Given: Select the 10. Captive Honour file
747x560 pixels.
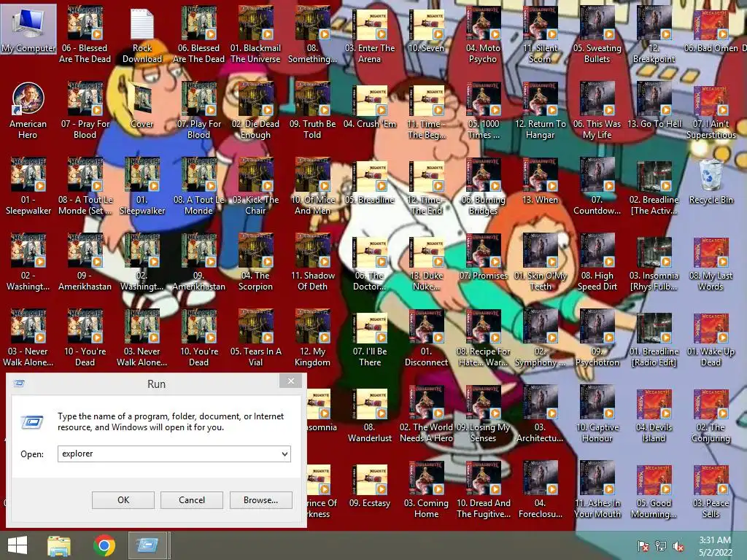Looking at the screenshot, I should (597, 413).
